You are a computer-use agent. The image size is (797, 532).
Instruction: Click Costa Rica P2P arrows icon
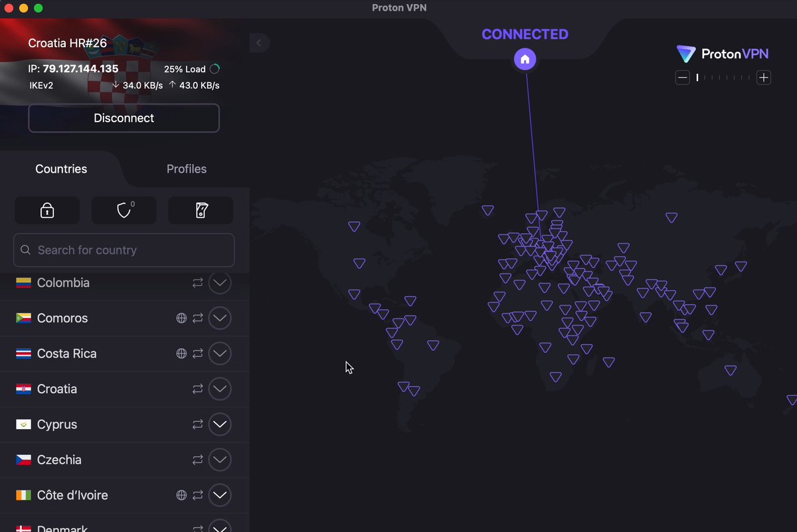[198, 353]
